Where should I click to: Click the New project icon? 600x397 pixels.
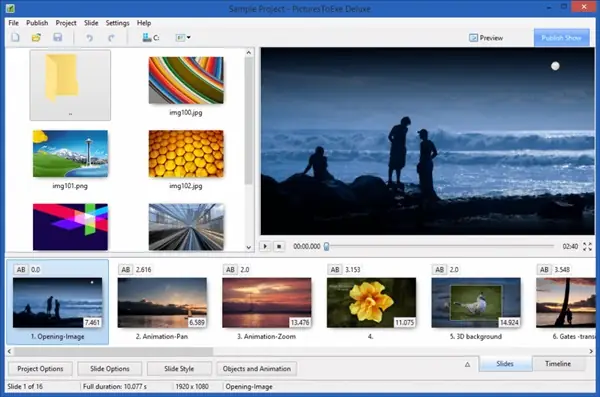pos(15,38)
